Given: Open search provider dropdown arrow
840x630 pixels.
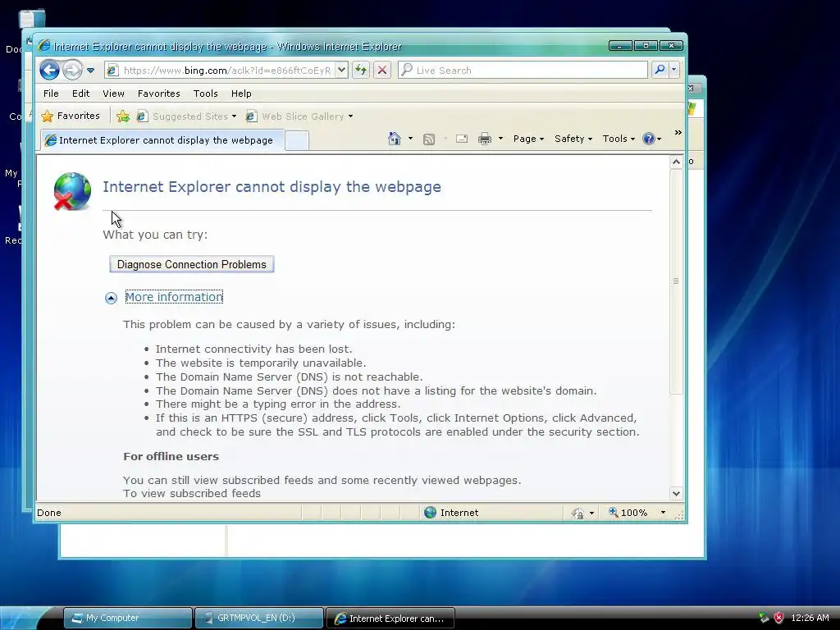Looking at the screenshot, I should (674, 70).
